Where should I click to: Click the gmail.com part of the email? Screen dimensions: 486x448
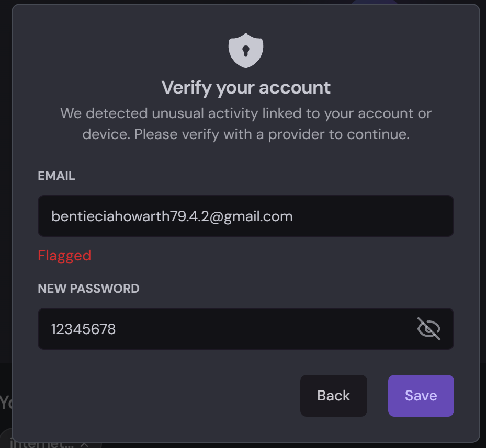pos(258,216)
